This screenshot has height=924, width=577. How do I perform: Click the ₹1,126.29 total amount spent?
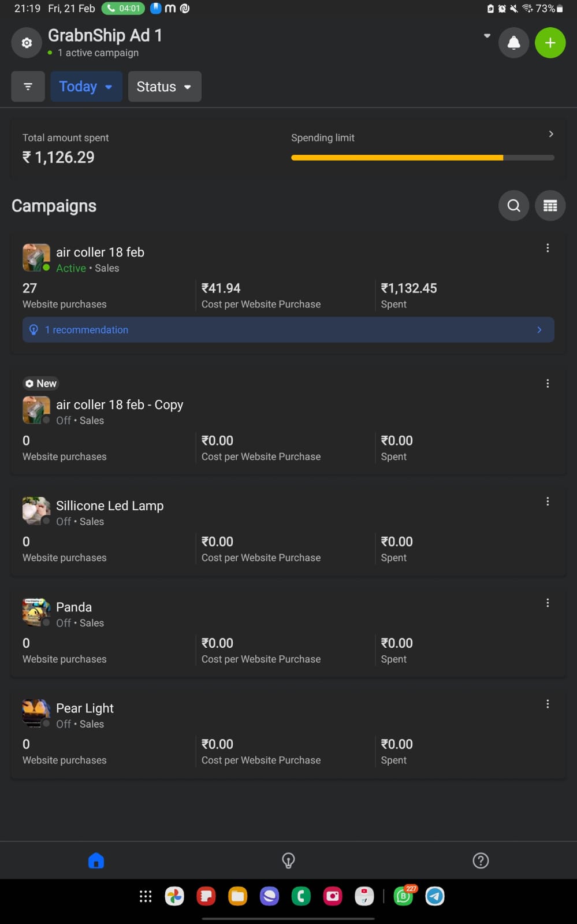58,157
